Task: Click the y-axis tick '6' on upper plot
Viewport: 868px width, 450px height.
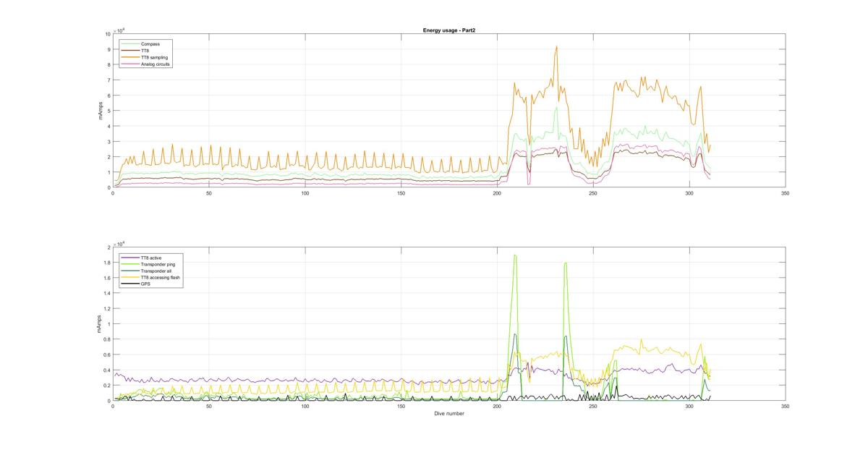Action: pos(109,95)
